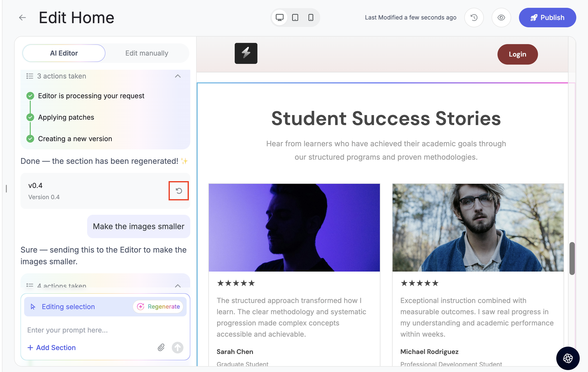Collapse the 3 actions taken list
Image resolution: width=588 pixels, height=372 pixels.
(x=178, y=76)
